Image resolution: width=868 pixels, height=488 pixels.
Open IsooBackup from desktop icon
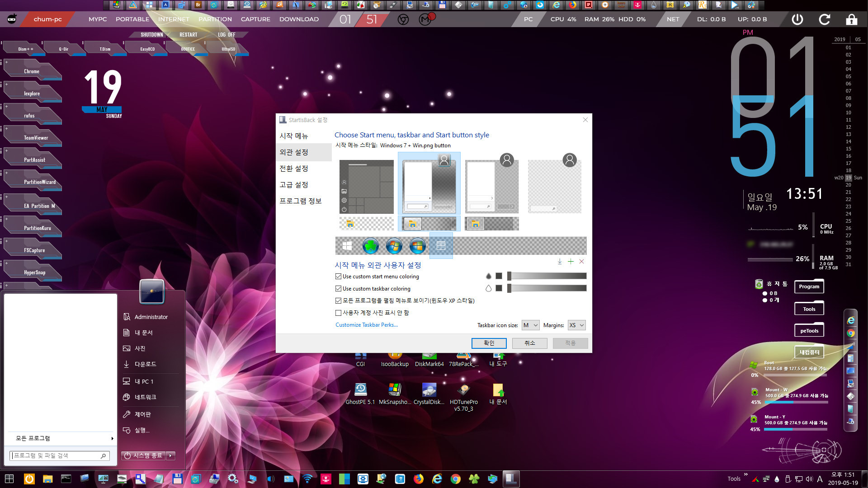pyautogui.click(x=393, y=356)
